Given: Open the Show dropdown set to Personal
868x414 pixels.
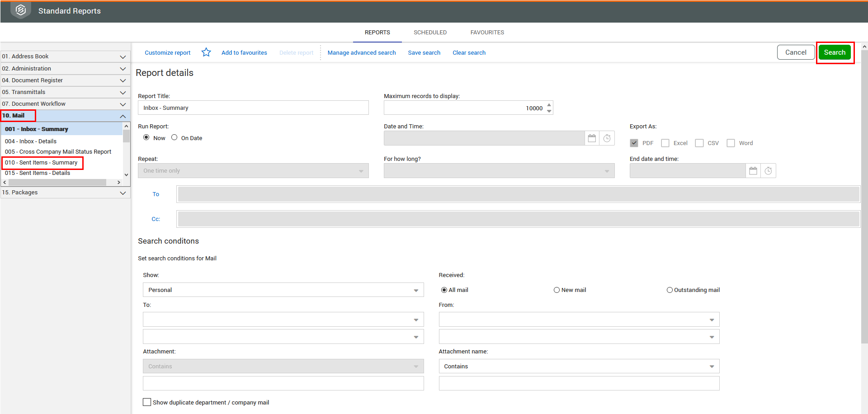Looking at the screenshot, I should click(283, 290).
